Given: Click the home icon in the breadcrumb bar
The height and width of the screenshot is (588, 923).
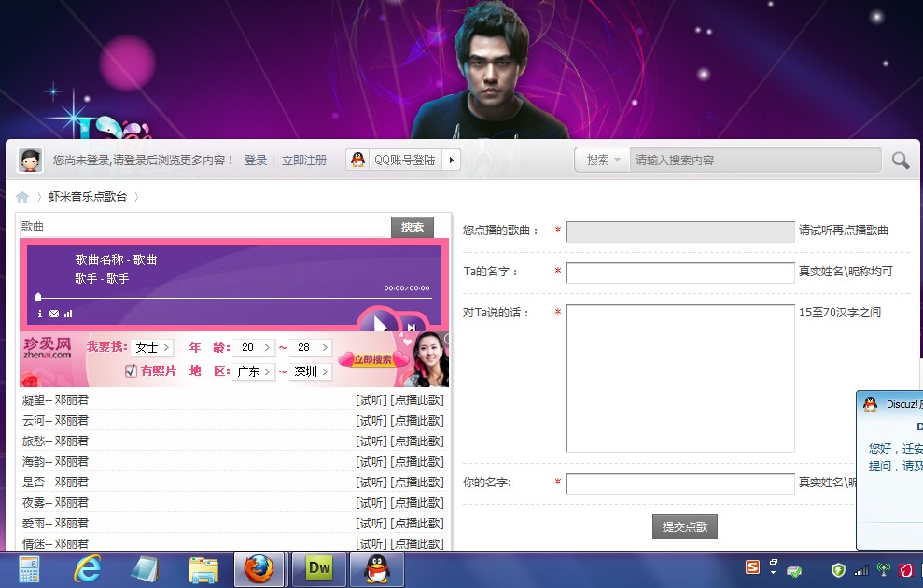Looking at the screenshot, I should (21, 196).
